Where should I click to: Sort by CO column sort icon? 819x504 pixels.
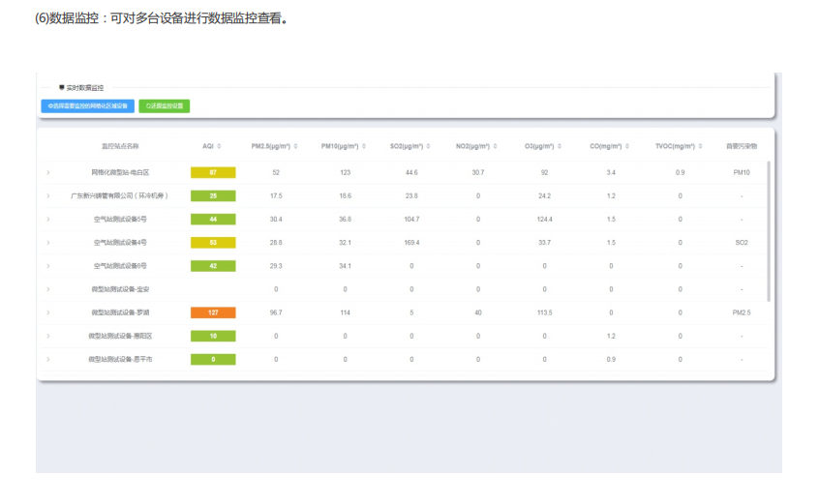pyautogui.click(x=628, y=146)
